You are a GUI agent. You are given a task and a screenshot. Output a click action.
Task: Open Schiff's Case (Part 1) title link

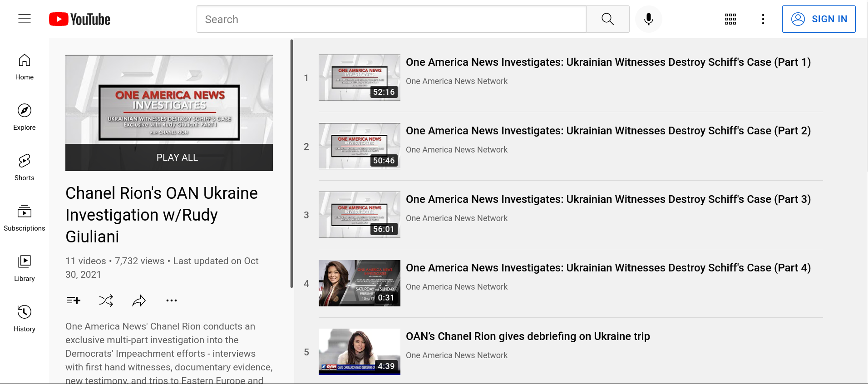pos(608,62)
